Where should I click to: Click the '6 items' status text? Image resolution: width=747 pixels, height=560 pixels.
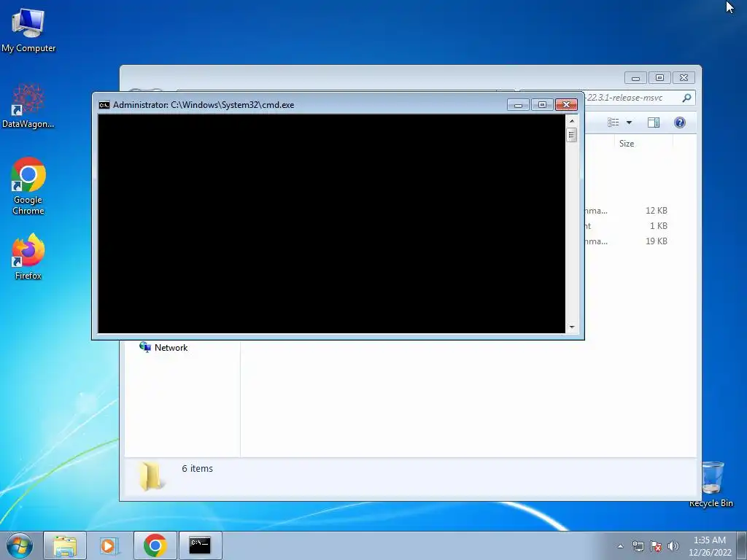(x=197, y=469)
